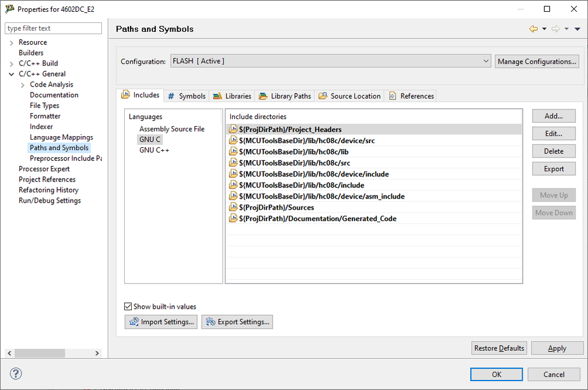Click the Project_Headers include folder icon
This screenshot has width=588, height=390.
233,130
